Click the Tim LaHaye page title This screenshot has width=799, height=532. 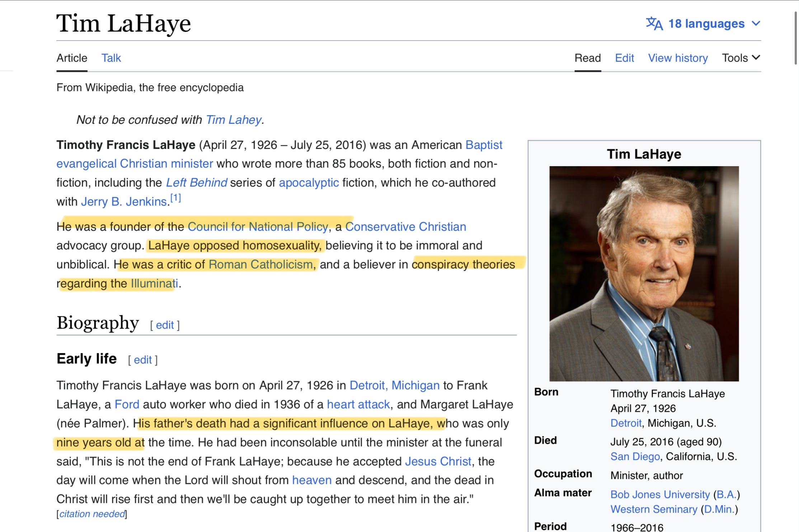123,24
